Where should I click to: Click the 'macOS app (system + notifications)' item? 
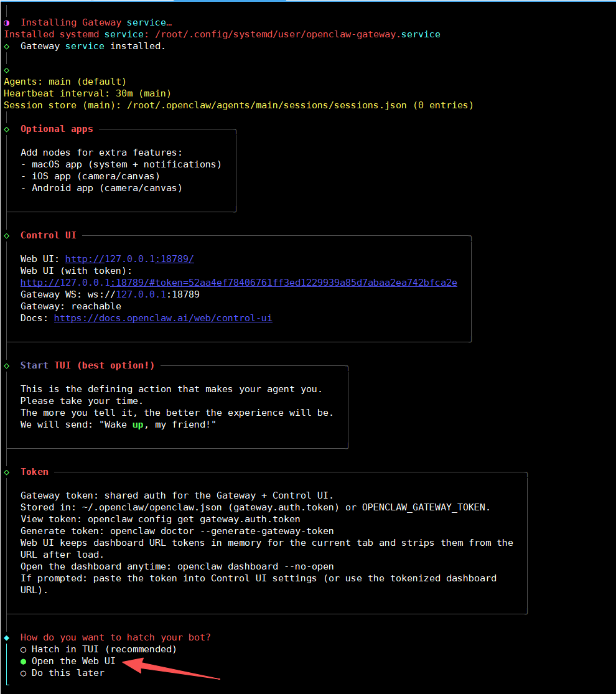coord(121,164)
